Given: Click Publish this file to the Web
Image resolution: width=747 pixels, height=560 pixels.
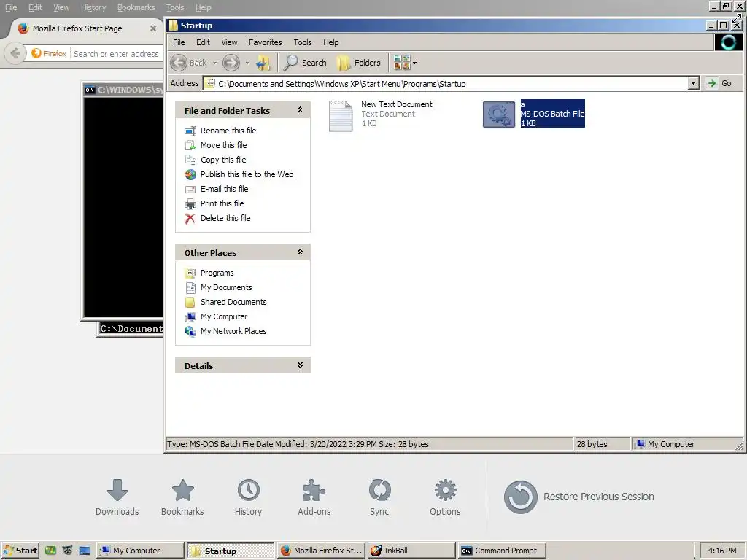Looking at the screenshot, I should pyautogui.click(x=247, y=174).
